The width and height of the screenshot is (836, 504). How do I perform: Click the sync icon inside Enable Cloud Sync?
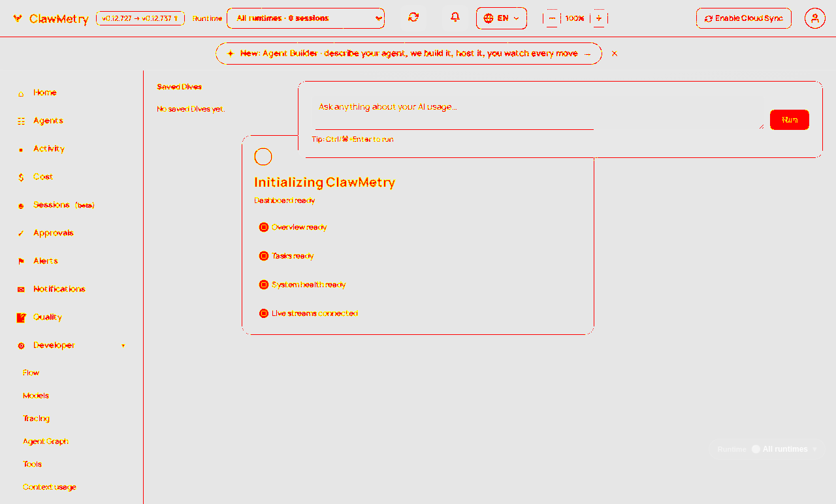click(709, 19)
